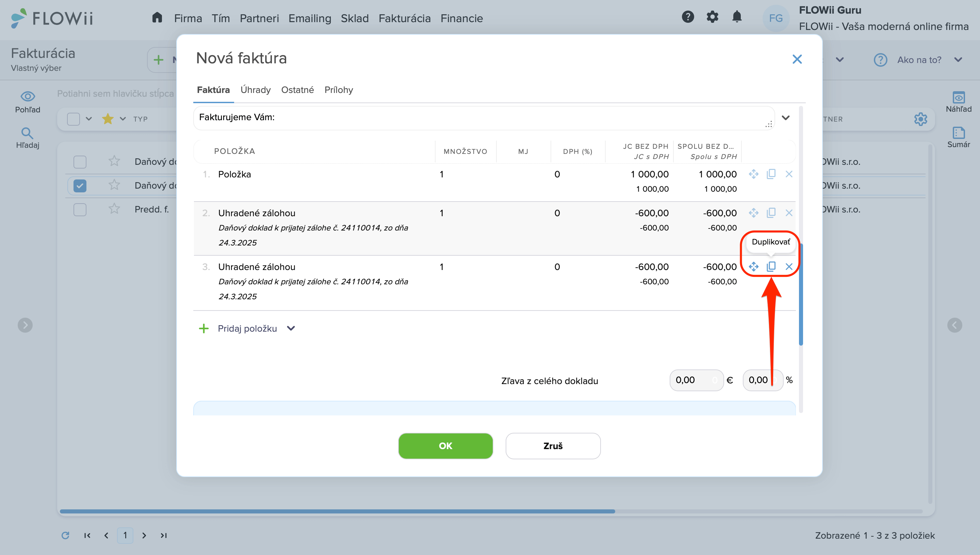The height and width of the screenshot is (555, 980).
Task: Duplicate row 3 Uhradené zálohou
Action: point(771,267)
